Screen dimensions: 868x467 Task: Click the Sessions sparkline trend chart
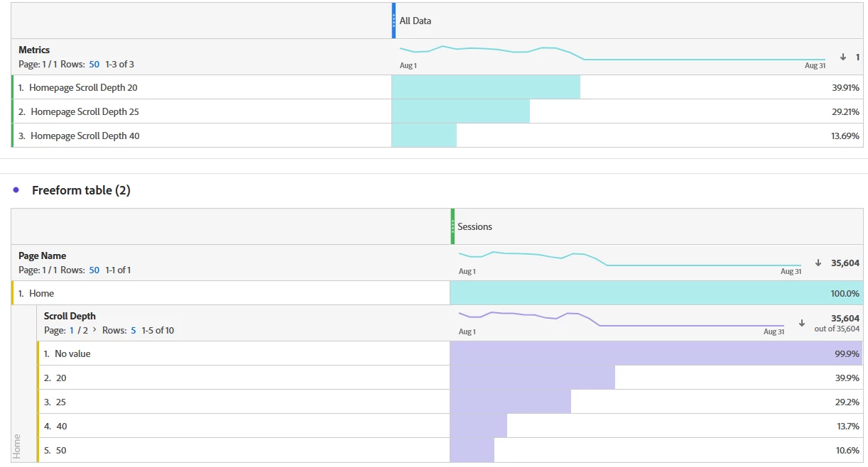pos(630,259)
